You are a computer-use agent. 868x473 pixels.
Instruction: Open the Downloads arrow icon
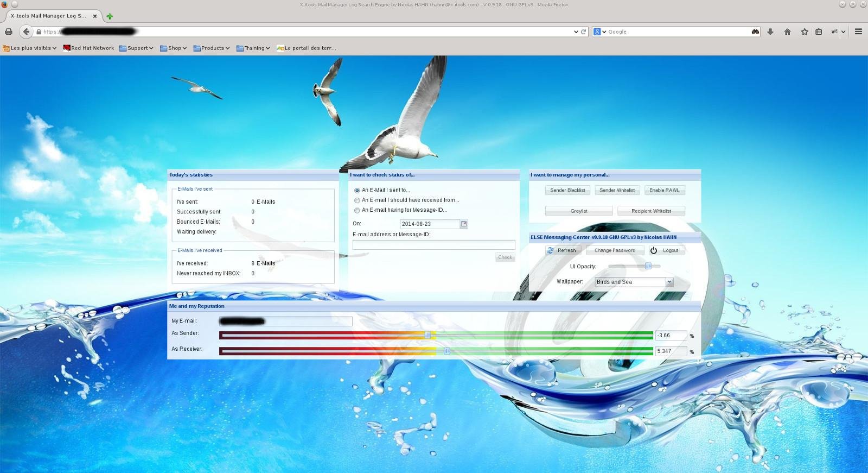pos(770,31)
